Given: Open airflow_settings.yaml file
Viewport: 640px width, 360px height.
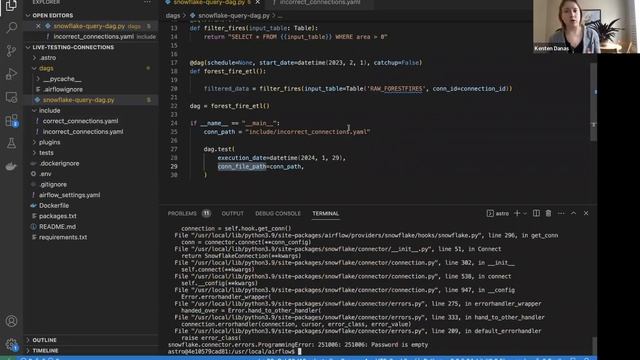Looking at the screenshot, I should (69, 195).
